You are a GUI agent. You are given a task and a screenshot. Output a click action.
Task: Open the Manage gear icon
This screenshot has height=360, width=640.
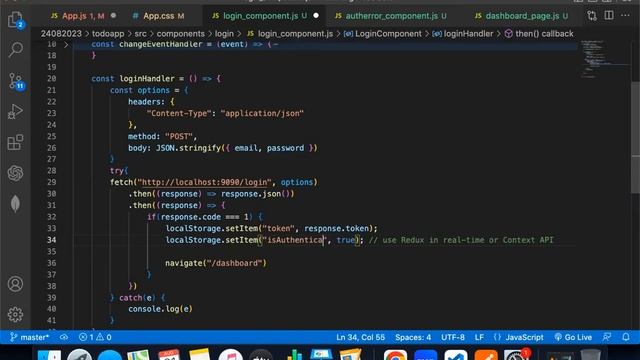(x=16, y=314)
